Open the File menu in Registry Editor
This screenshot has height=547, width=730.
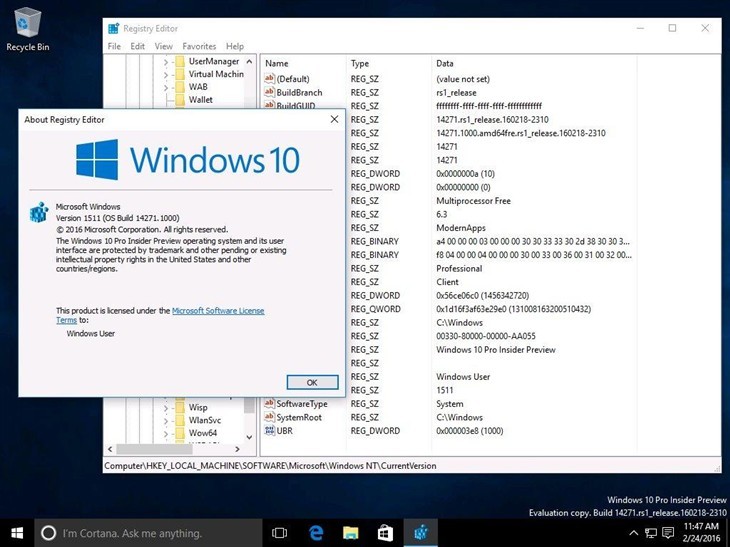114,46
